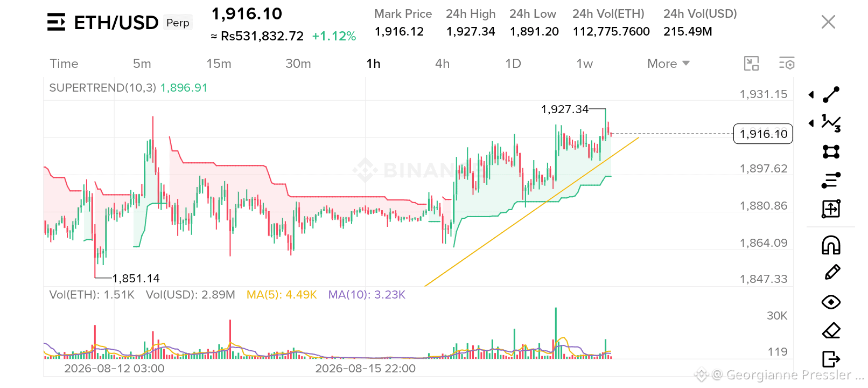Select the rectangle shape drawing tool
868x388 pixels.
click(831, 152)
